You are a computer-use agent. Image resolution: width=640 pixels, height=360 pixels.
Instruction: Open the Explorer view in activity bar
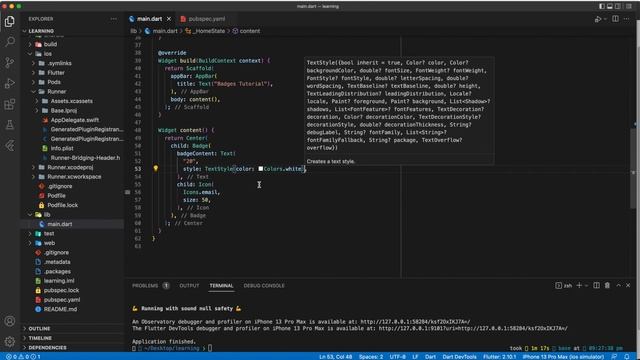tap(10, 21)
